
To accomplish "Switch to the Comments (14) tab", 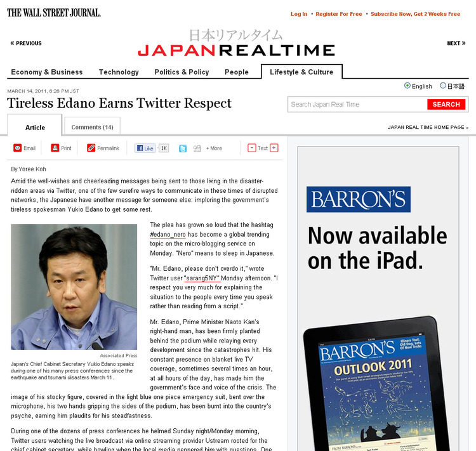I will 92,126.
